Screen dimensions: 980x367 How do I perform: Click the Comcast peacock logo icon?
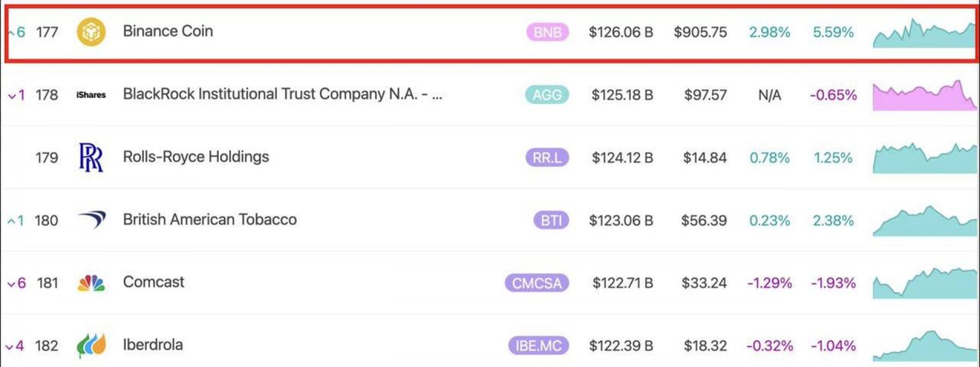[x=91, y=283]
